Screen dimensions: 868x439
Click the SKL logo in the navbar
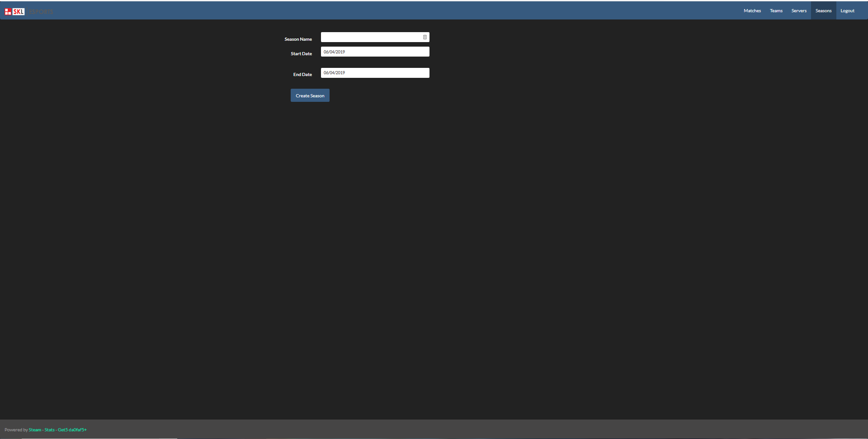point(14,11)
